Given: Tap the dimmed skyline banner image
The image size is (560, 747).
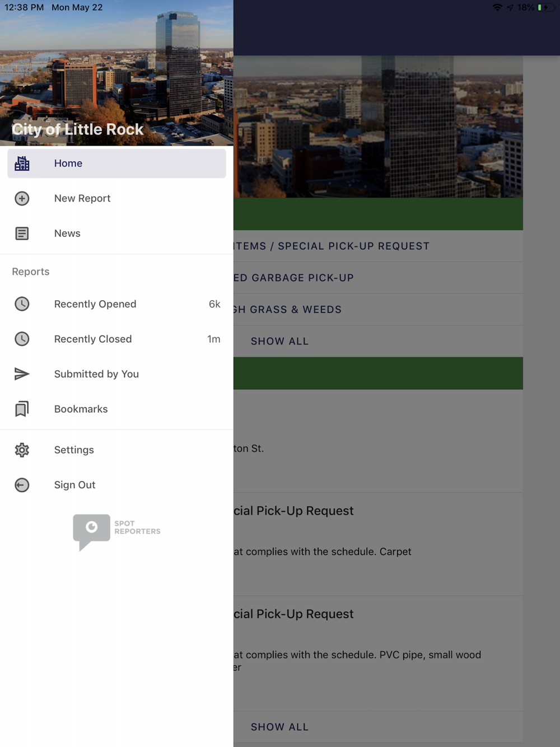Looking at the screenshot, I should (378, 127).
